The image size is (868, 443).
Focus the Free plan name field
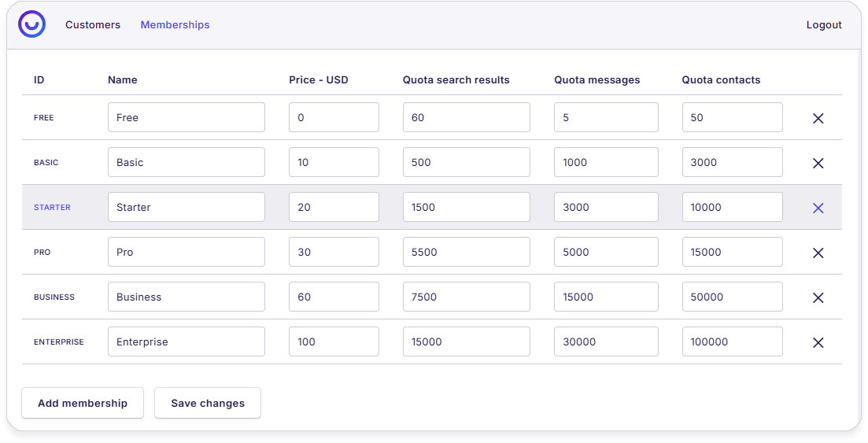(x=187, y=117)
